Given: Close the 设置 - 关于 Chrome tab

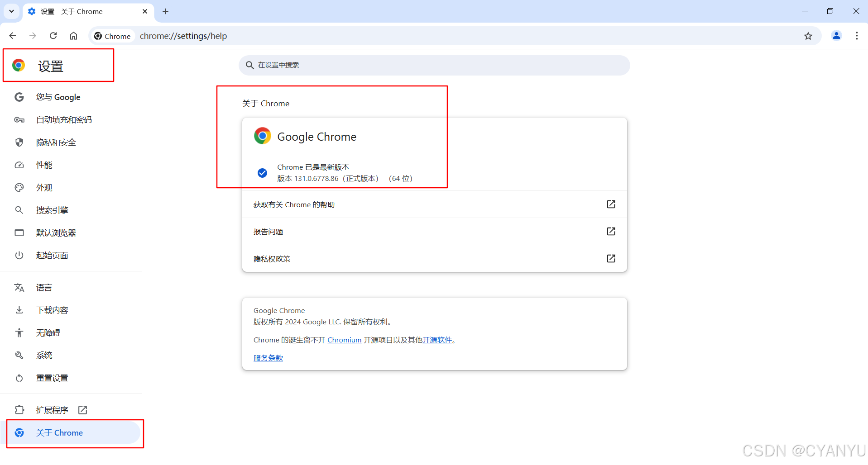Looking at the screenshot, I should click(145, 11).
